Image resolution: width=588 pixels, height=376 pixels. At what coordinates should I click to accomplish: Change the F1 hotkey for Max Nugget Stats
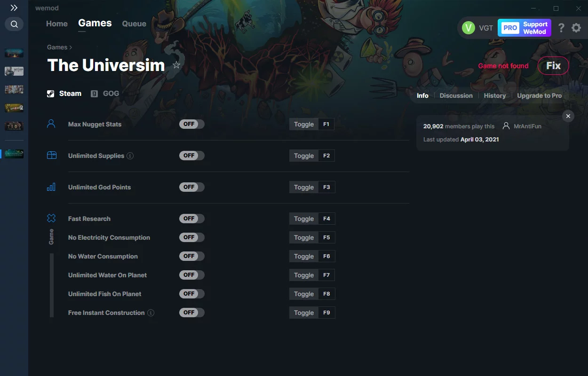[x=326, y=124]
